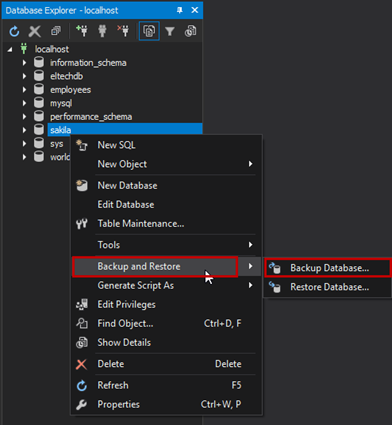Click the Refresh toolbar icon in Database Explorer

(14, 31)
